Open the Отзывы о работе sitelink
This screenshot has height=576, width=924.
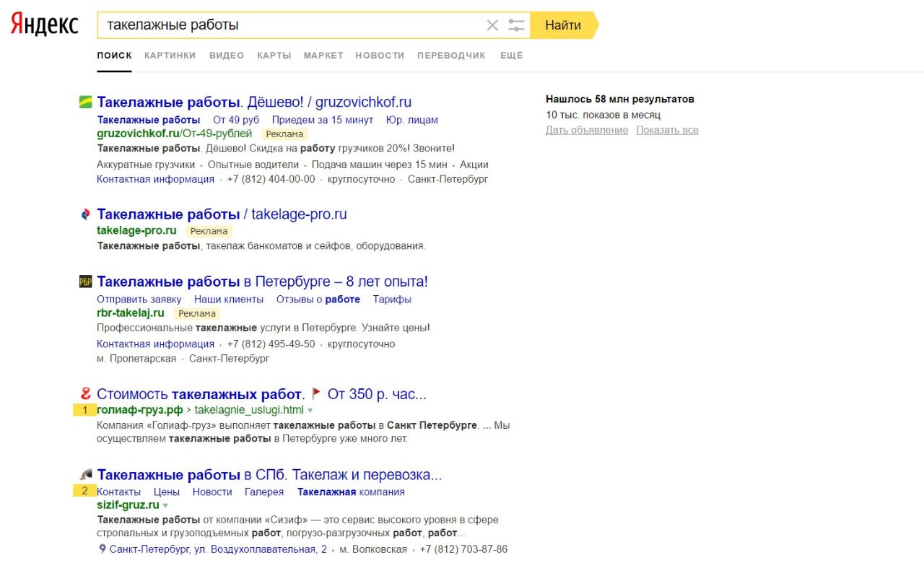pyautogui.click(x=318, y=300)
